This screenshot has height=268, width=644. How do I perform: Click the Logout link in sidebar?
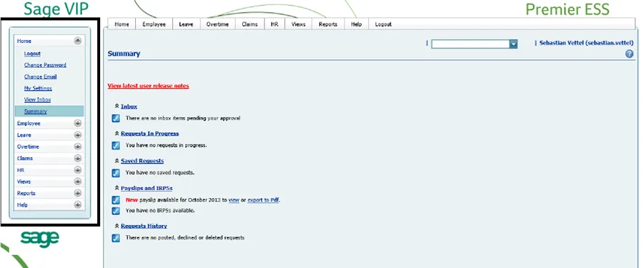click(x=32, y=54)
